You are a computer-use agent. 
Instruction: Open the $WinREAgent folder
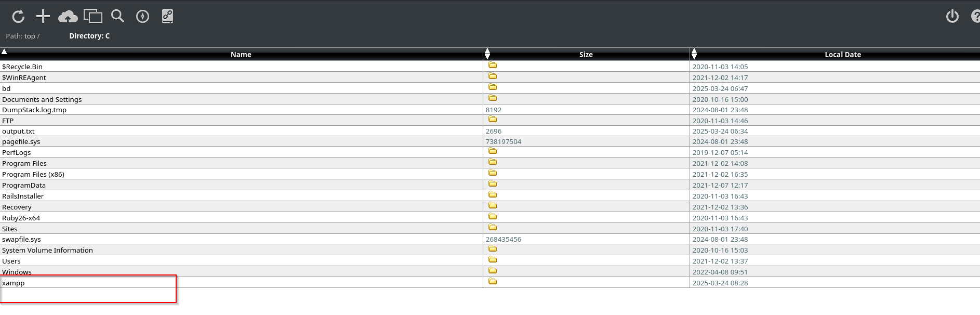click(x=24, y=78)
